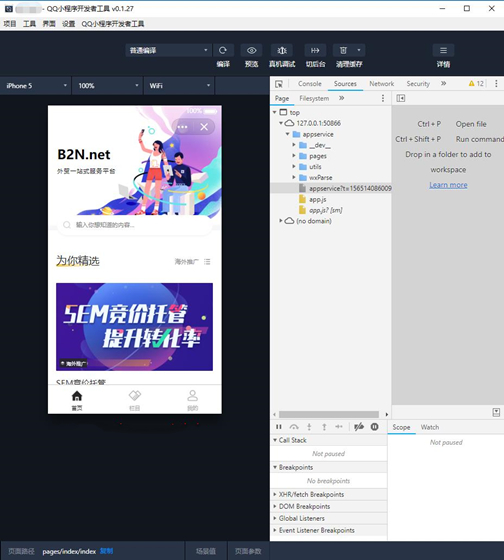Viewport: 504px width, 560px height.
Task: Switch to the Network tab
Action: (381, 84)
